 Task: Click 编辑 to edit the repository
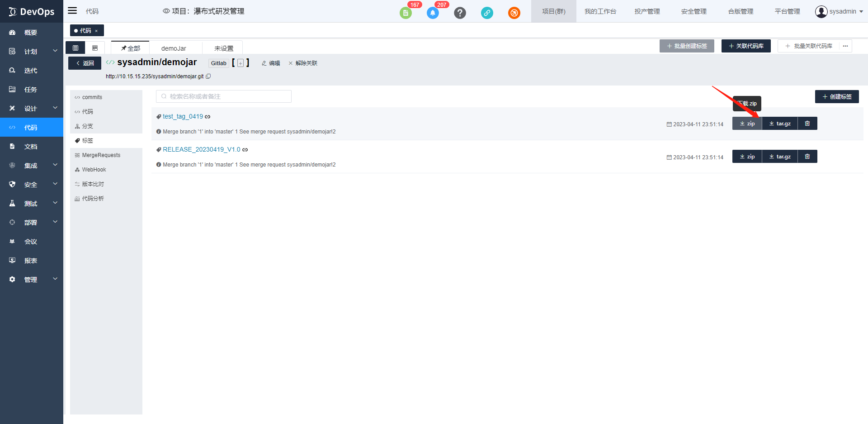tap(271, 63)
